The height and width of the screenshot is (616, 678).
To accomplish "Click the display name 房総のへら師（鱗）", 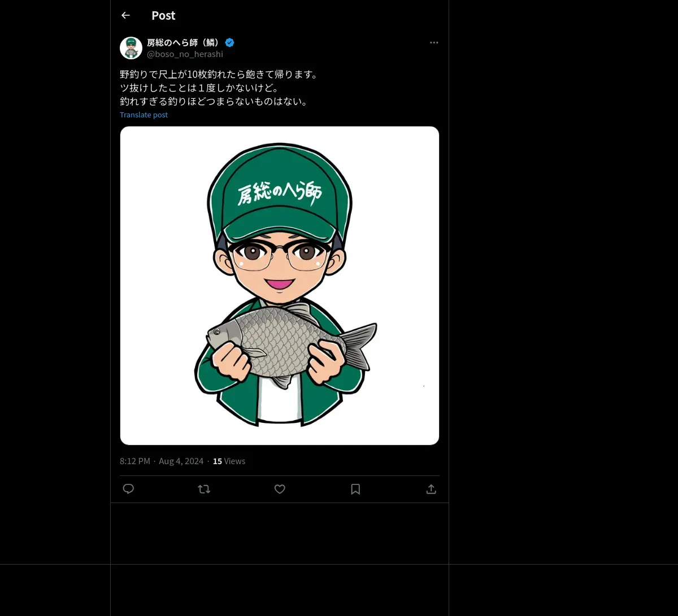I will coord(183,42).
